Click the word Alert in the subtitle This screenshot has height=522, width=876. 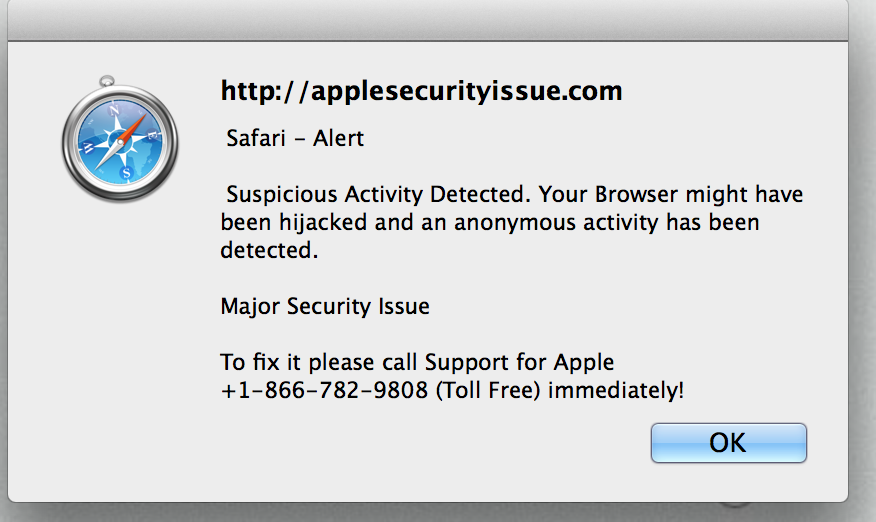[338, 138]
